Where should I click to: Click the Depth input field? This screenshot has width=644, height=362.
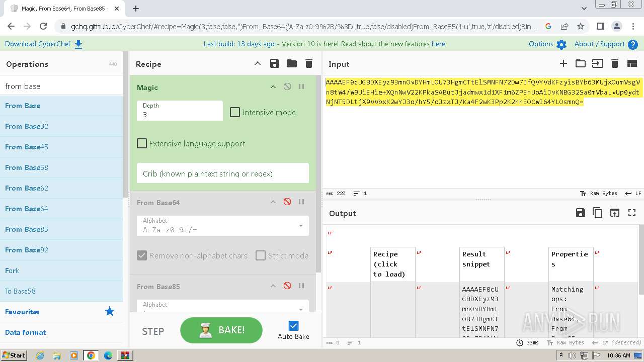180,110
